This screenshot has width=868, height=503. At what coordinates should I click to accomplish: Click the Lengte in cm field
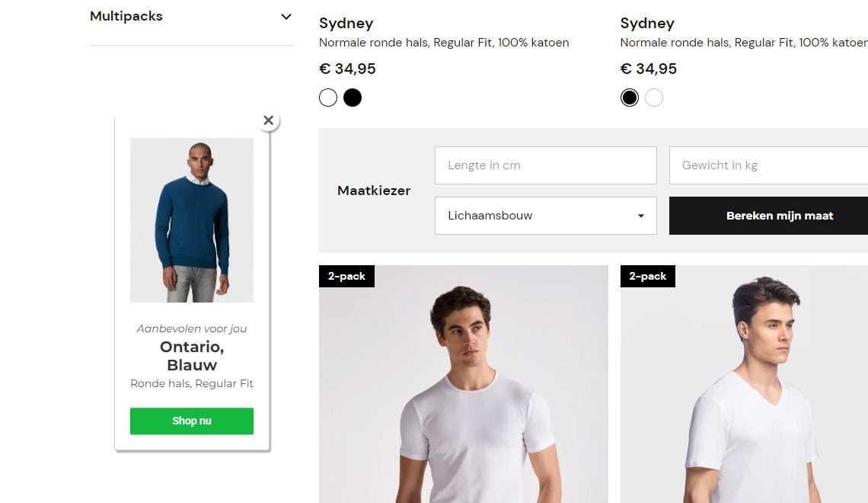[x=545, y=165]
